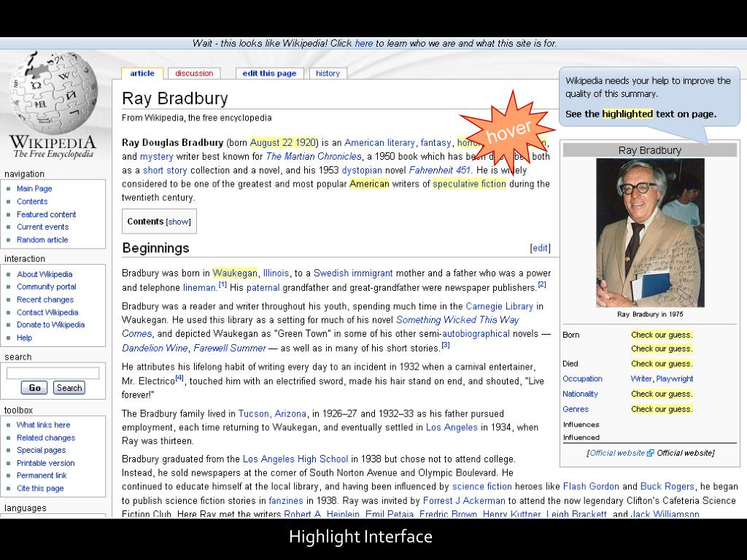
Task: Open Buck Rogers link
Action: point(667,486)
